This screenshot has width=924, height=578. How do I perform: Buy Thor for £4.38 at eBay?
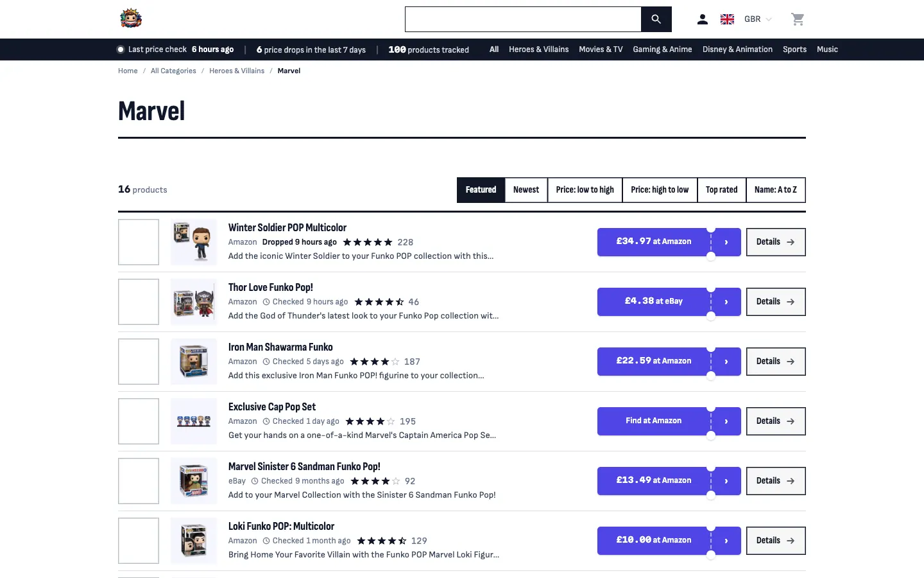click(x=654, y=302)
